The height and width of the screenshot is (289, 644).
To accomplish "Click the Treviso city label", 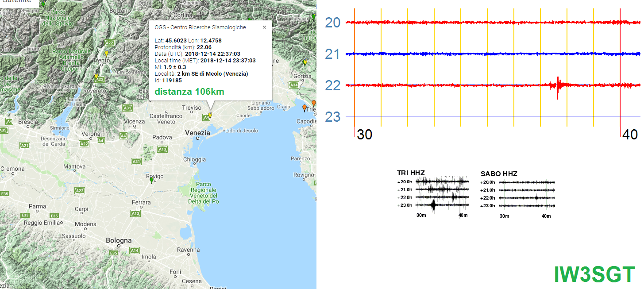I will click(x=192, y=108).
